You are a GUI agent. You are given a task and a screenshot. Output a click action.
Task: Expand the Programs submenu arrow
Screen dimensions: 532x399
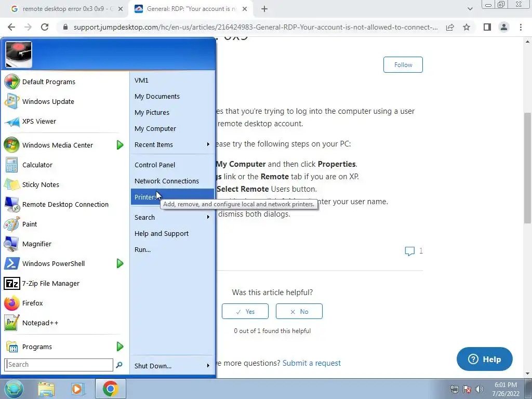click(x=120, y=347)
